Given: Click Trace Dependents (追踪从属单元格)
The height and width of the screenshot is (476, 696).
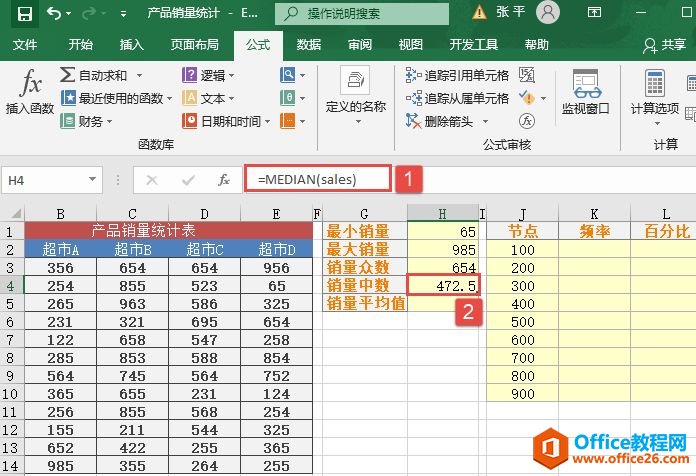Looking at the screenshot, I should [x=458, y=98].
